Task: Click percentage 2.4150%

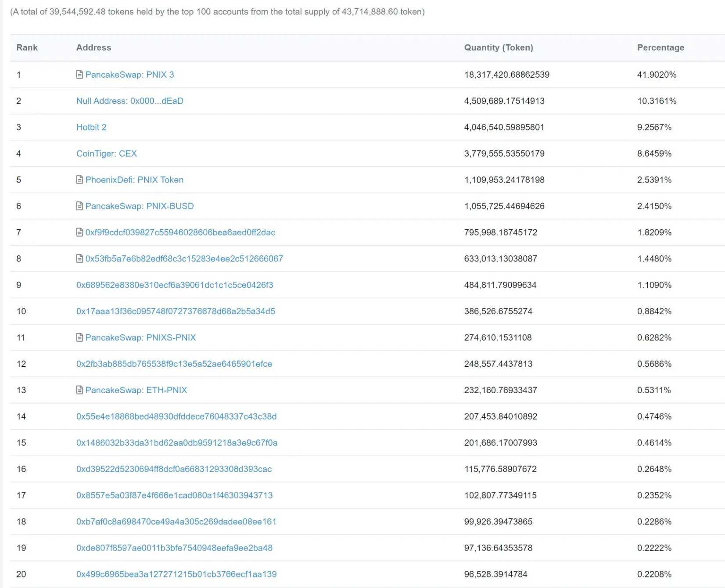Action: (x=654, y=206)
